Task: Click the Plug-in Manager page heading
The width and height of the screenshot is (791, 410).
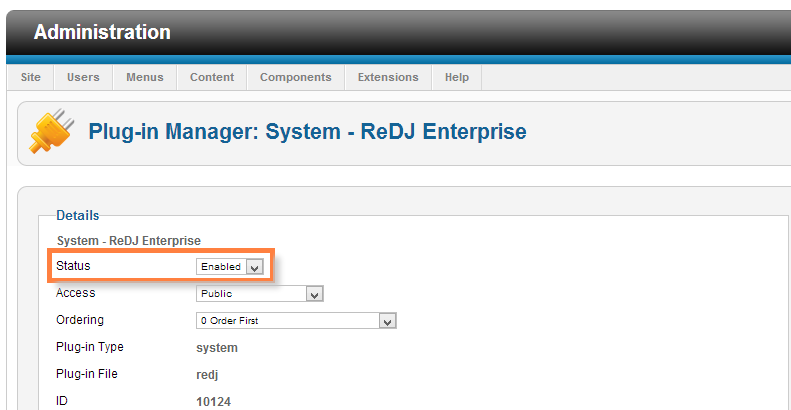Action: [307, 132]
